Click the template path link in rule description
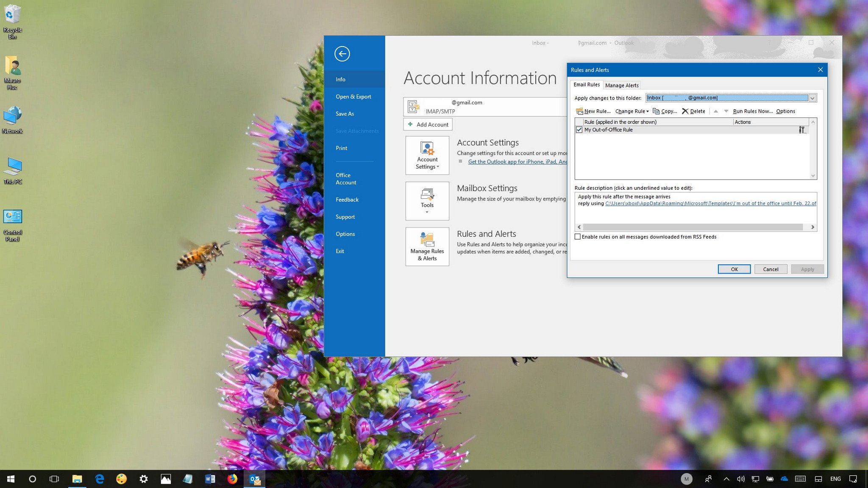868x488 pixels. tap(711, 203)
